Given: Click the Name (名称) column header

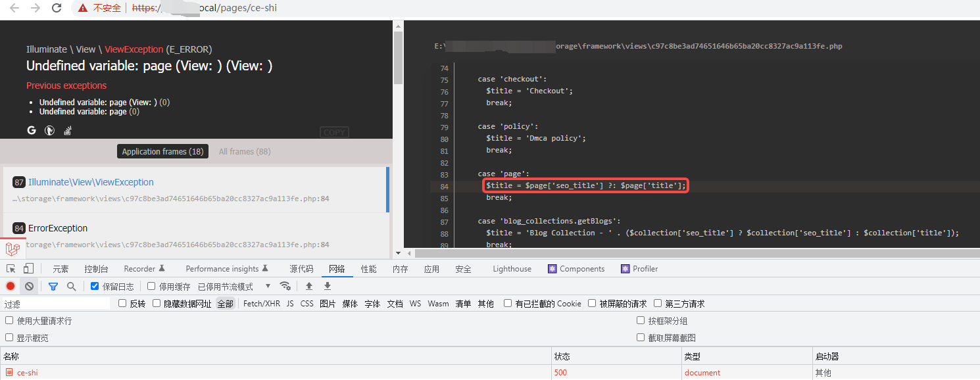Looking at the screenshot, I should [276, 356].
